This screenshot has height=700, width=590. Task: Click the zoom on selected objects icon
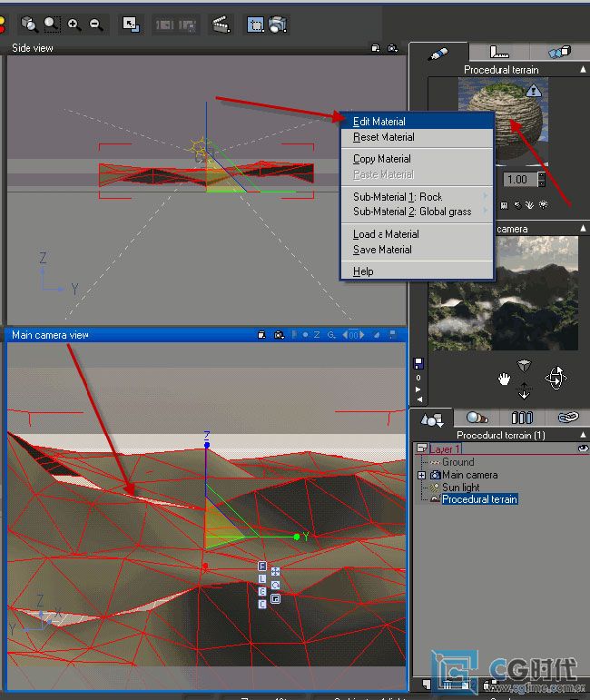point(29,25)
